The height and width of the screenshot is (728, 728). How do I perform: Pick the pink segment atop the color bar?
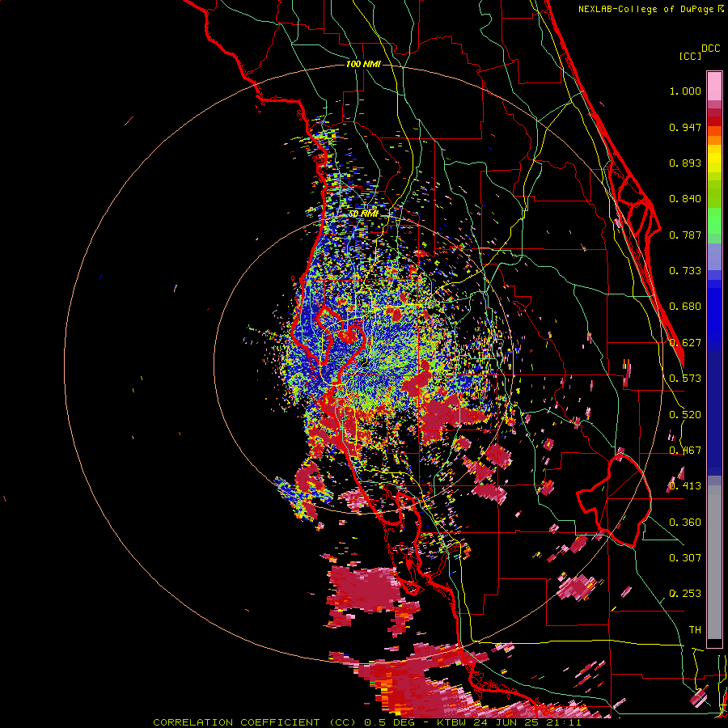[714, 86]
